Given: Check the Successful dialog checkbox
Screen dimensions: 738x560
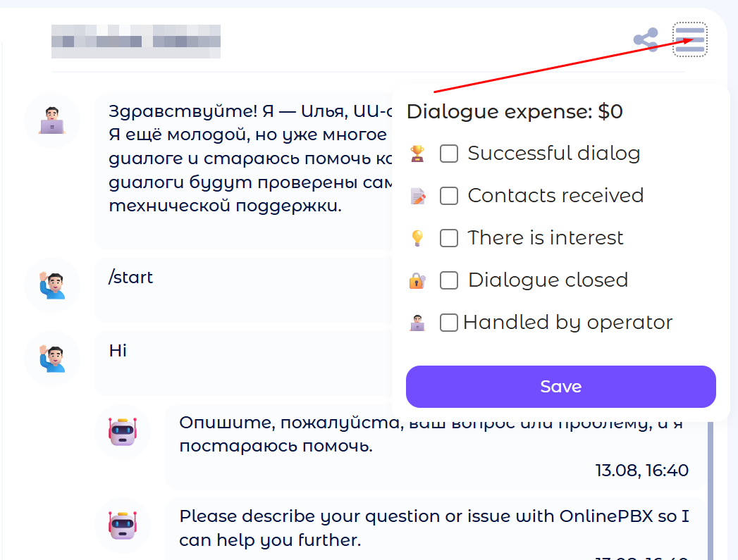Looking at the screenshot, I should click(449, 154).
